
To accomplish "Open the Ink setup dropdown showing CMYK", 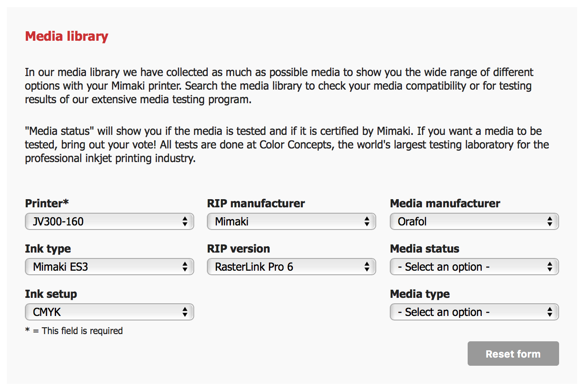I will coord(110,312).
